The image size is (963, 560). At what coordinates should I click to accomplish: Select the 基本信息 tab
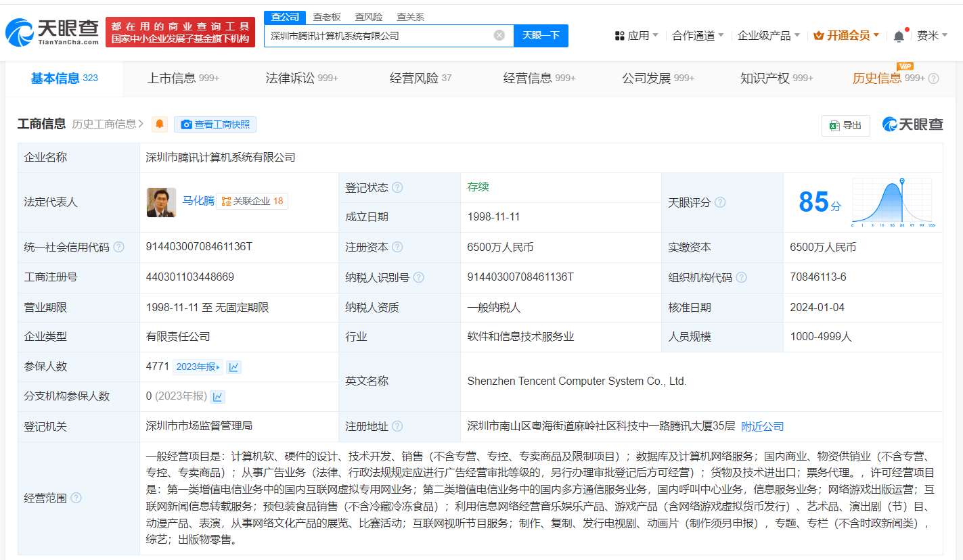click(64, 78)
